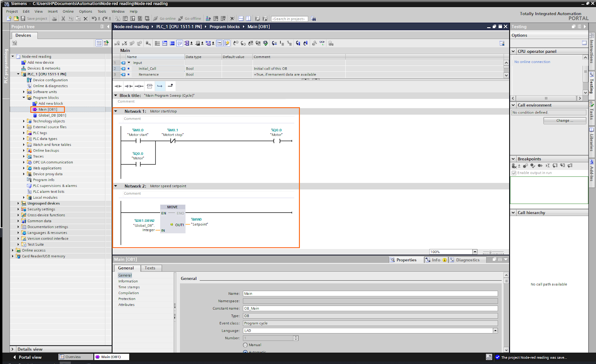This screenshot has height=364, width=596.
Task: Collapse Network 1 Motor start/stop
Action: point(115,111)
